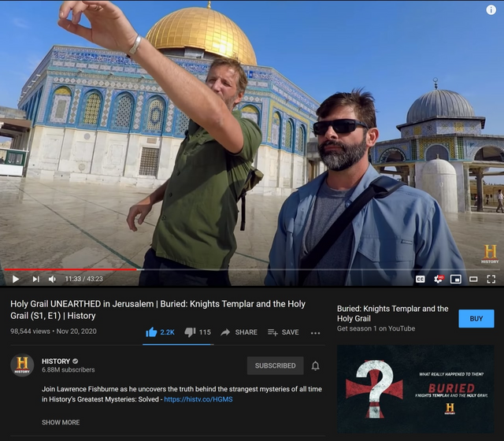
Task: Click the 98,544 views text
Action: coord(30,331)
